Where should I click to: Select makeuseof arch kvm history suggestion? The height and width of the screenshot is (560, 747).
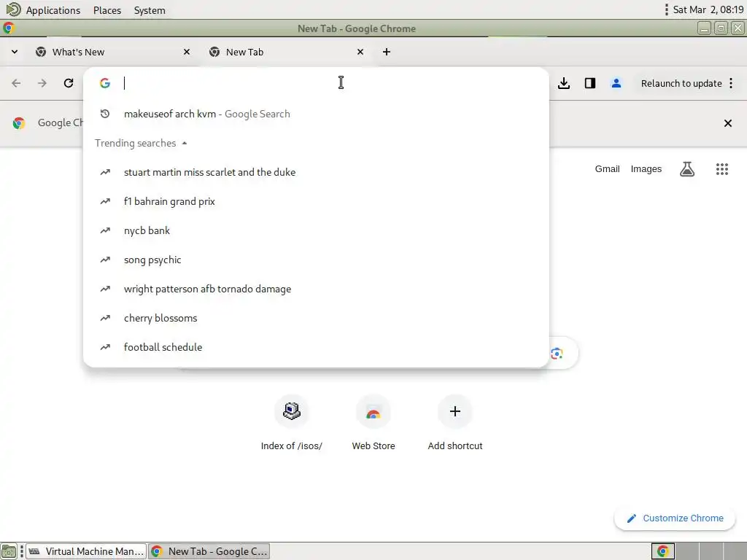coord(316,114)
